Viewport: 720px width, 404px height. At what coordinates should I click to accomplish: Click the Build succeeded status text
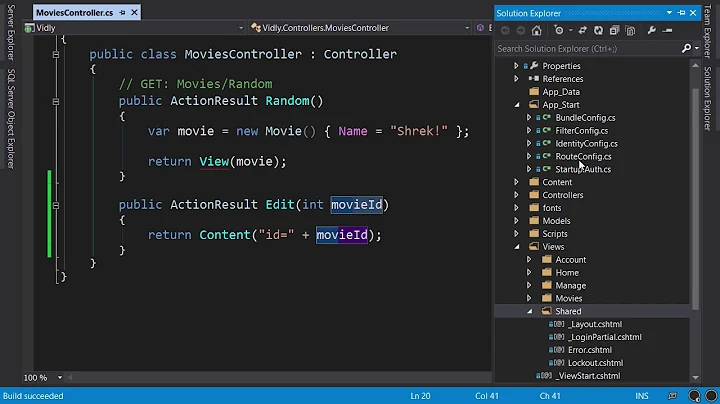pos(33,396)
